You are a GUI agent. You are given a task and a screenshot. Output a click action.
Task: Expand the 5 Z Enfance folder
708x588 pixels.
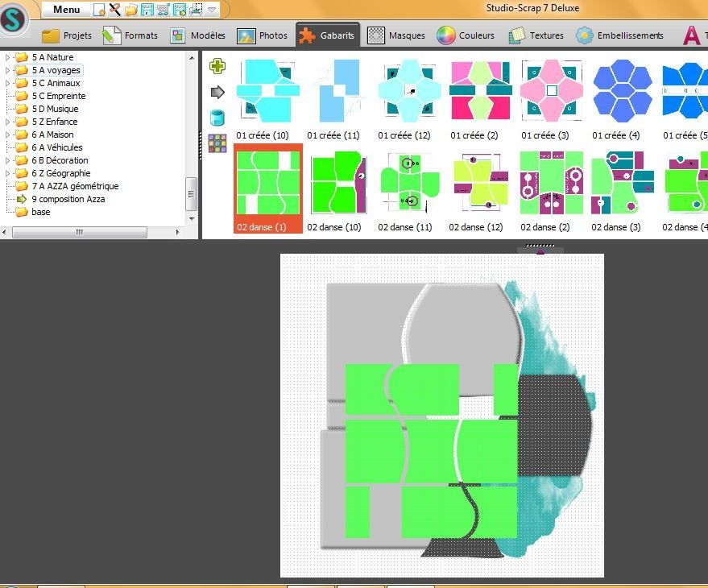point(7,122)
